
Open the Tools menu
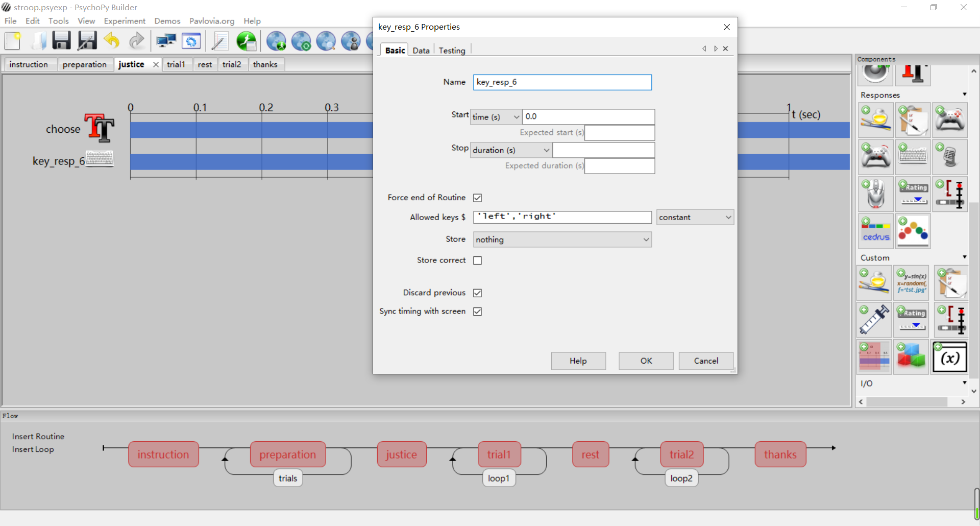point(59,21)
